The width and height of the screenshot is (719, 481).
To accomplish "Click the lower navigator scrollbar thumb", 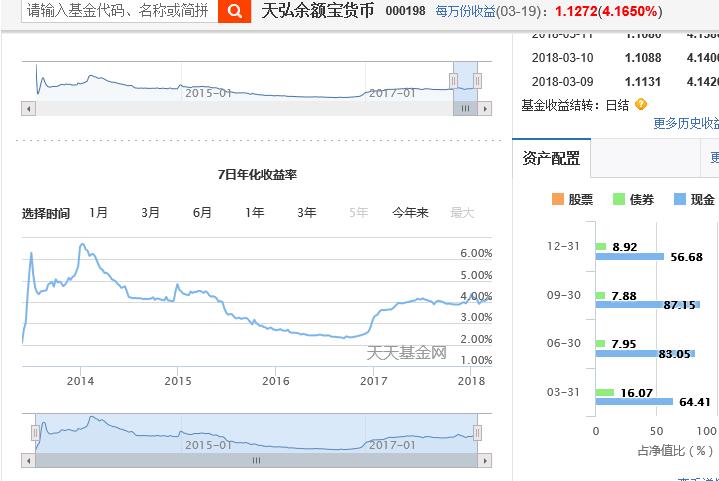I will tap(256, 460).
